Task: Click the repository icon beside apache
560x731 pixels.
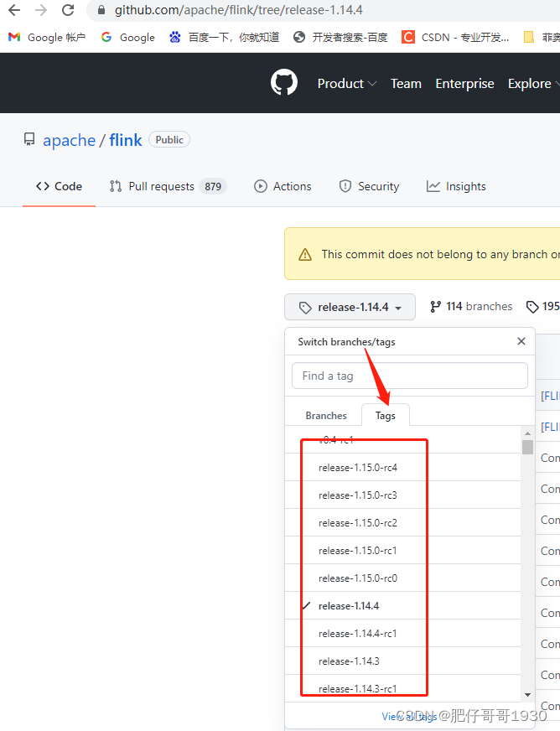Action: pyautogui.click(x=29, y=139)
